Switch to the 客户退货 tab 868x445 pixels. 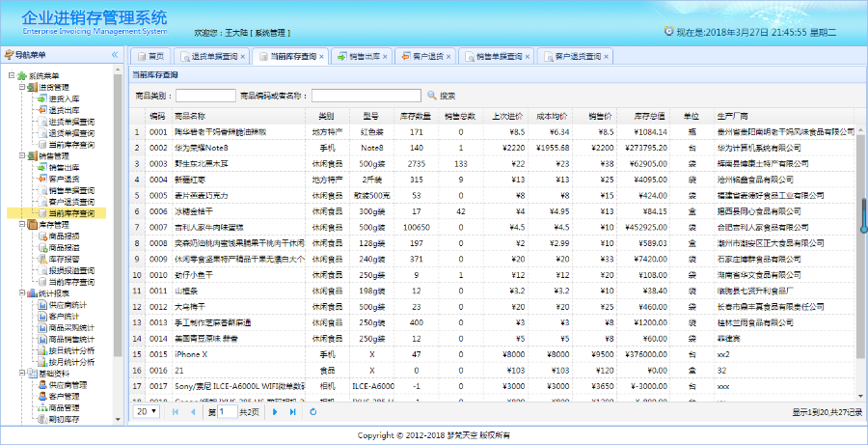[423, 57]
